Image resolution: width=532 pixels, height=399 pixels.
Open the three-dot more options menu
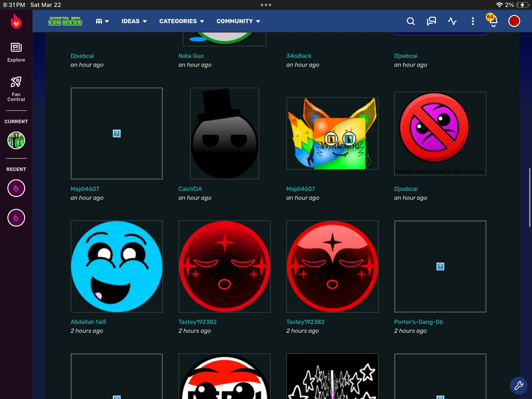tap(473, 21)
